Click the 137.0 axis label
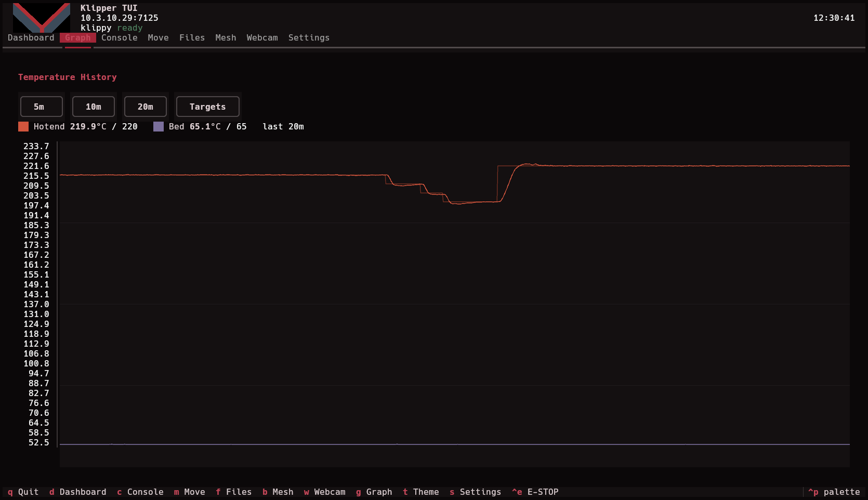 point(36,305)
